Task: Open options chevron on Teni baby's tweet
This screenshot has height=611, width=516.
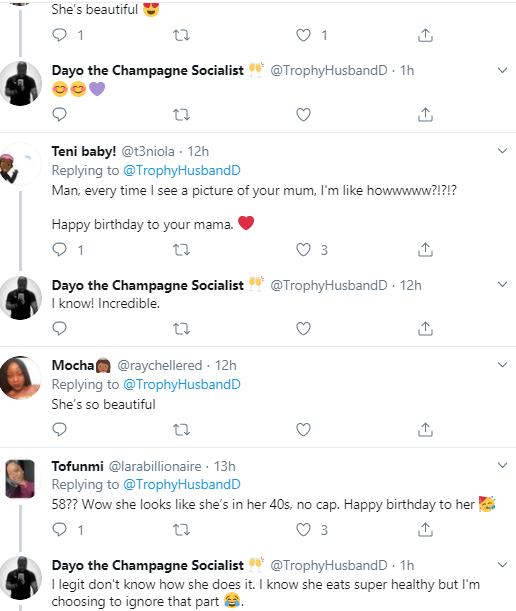Action: (x=502, y=151)
